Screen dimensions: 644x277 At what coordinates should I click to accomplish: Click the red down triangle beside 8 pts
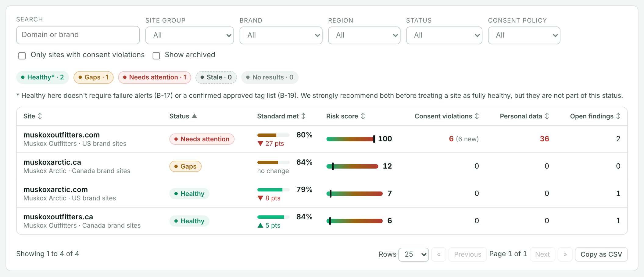coord(260,198)
